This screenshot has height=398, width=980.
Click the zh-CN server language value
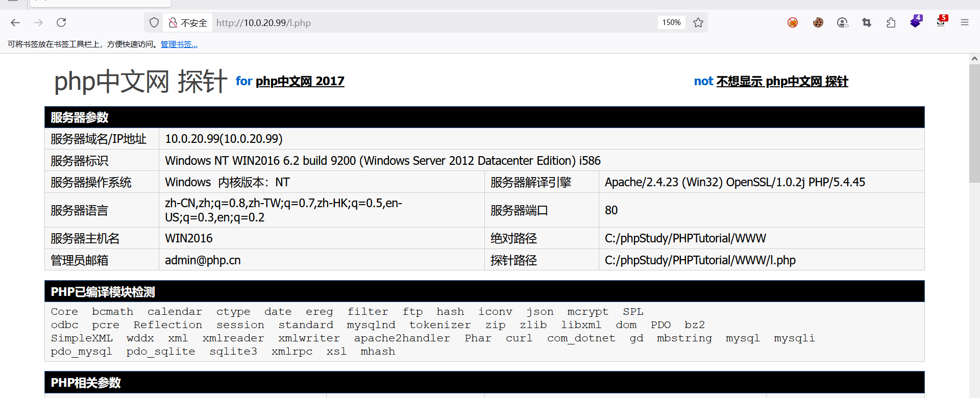coord(283,210)
